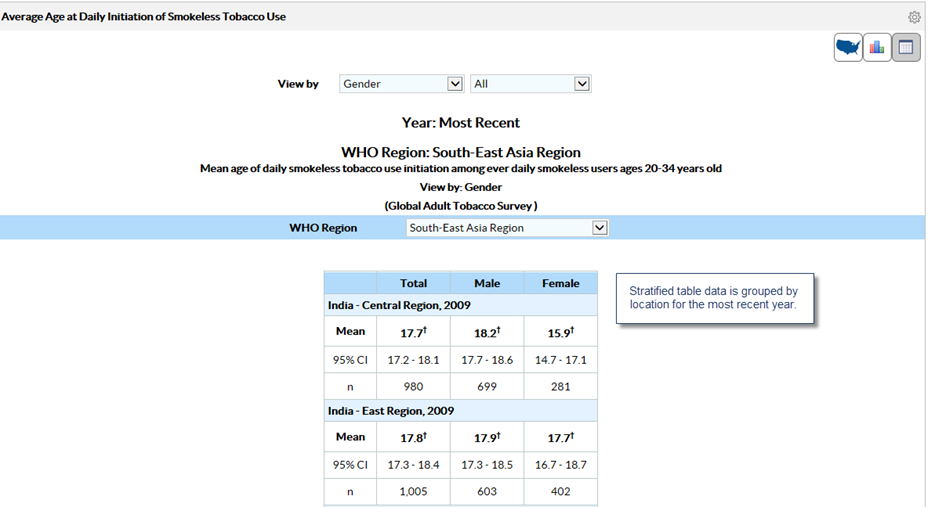
Task: Select the table view icon
Action: [906, 47]
